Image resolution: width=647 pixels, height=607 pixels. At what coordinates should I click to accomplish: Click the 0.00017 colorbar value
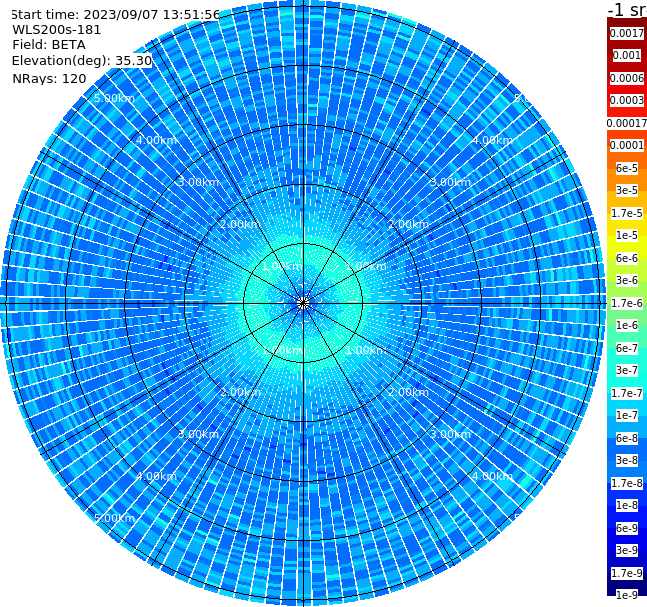(x=627, y=123)
